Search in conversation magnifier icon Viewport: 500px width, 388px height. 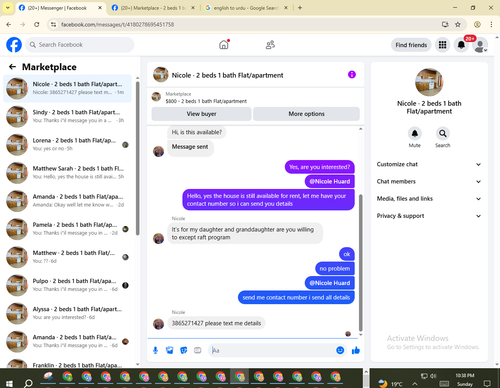(x=442, y=134)
